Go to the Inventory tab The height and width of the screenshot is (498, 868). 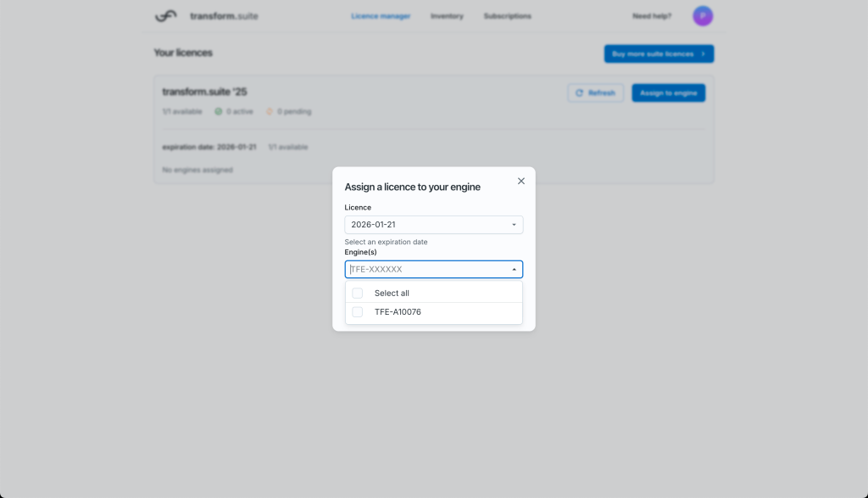[447, 16]
